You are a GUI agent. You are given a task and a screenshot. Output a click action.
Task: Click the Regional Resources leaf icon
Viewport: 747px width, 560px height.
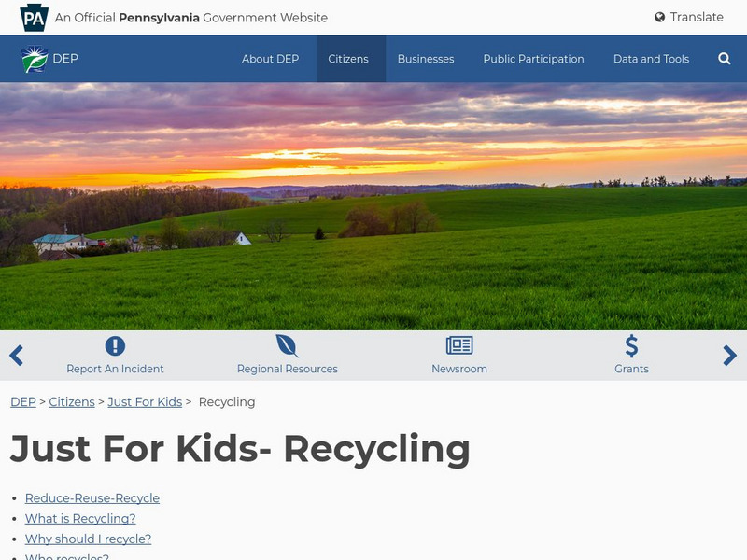click(x=288, y=345)
